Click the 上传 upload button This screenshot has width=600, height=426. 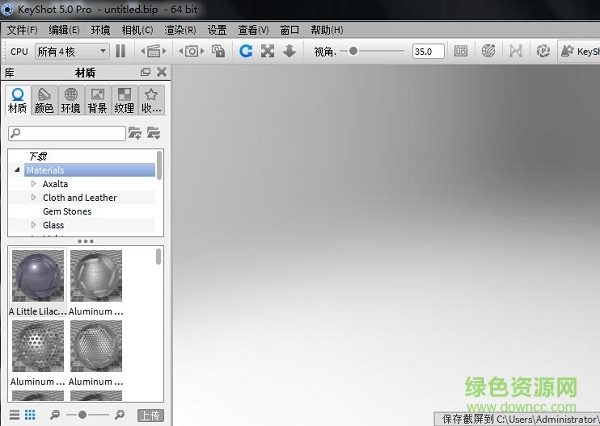[150, 415]
